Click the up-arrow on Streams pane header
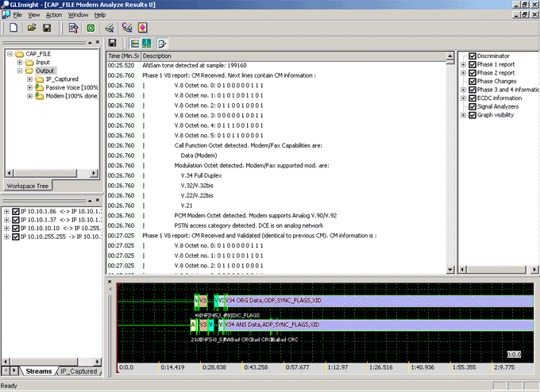 coord(90,200)
